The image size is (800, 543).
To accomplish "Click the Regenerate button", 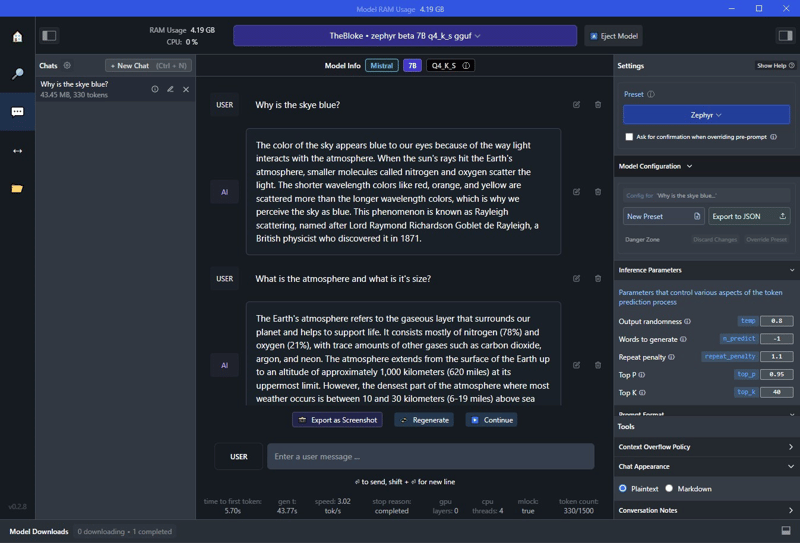I will tap(424, 420).
